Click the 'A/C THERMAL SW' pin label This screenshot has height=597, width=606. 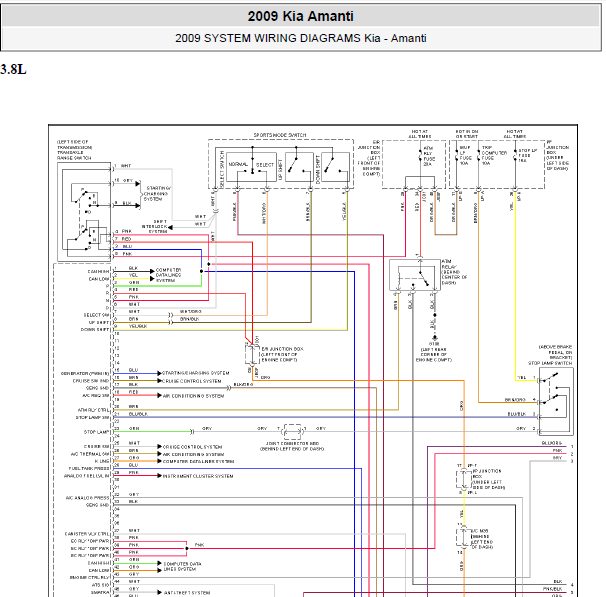pyautogui.click(x=90, y=454)
